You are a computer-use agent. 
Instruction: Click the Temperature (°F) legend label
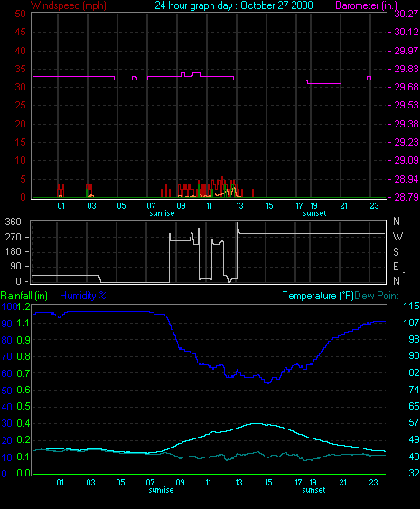click(318, 296)
